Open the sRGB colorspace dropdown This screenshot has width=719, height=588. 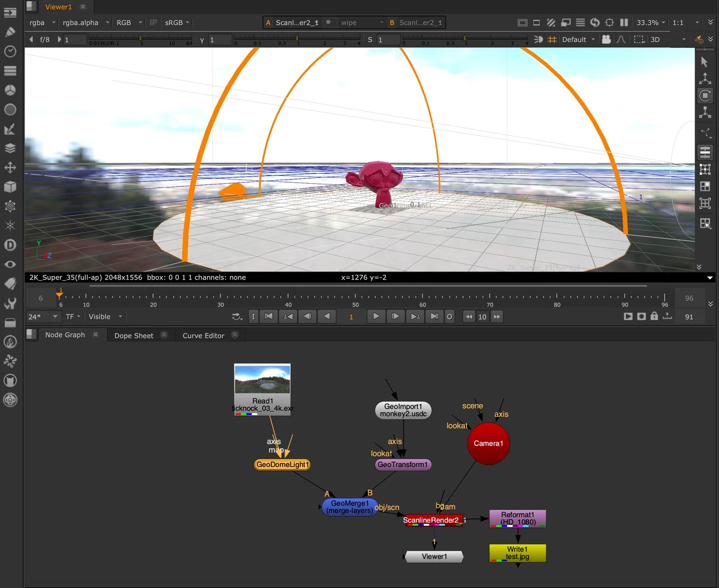point(177,23)
